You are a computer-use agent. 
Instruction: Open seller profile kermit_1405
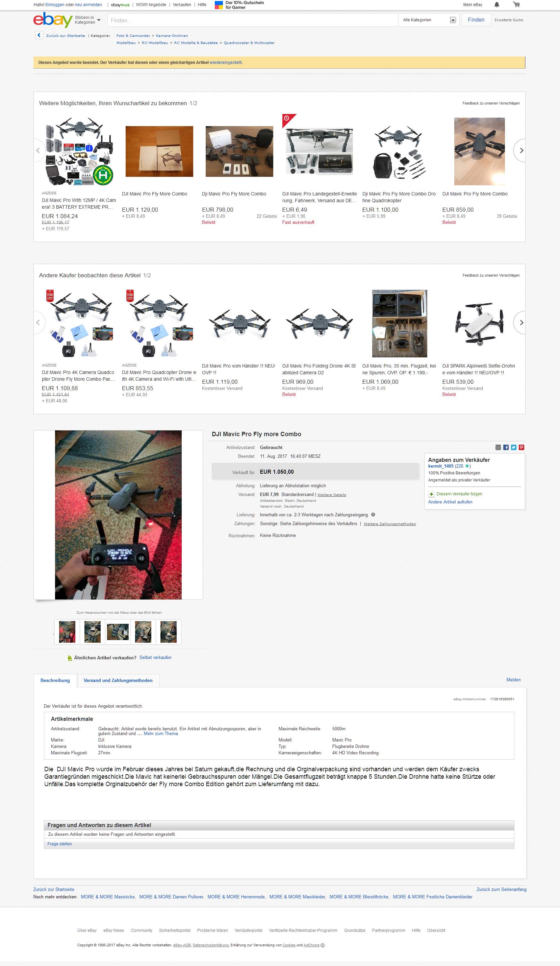pos(440,466)
